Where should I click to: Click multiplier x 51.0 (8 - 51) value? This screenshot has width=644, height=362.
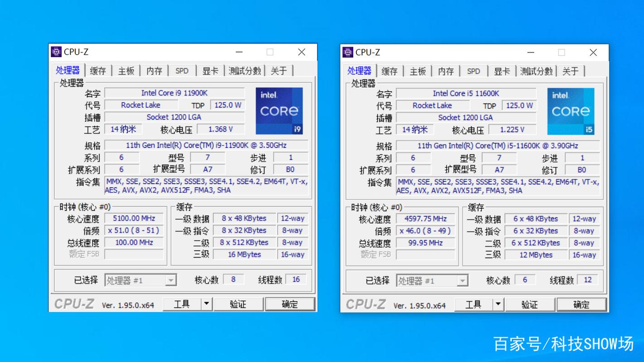134,230
